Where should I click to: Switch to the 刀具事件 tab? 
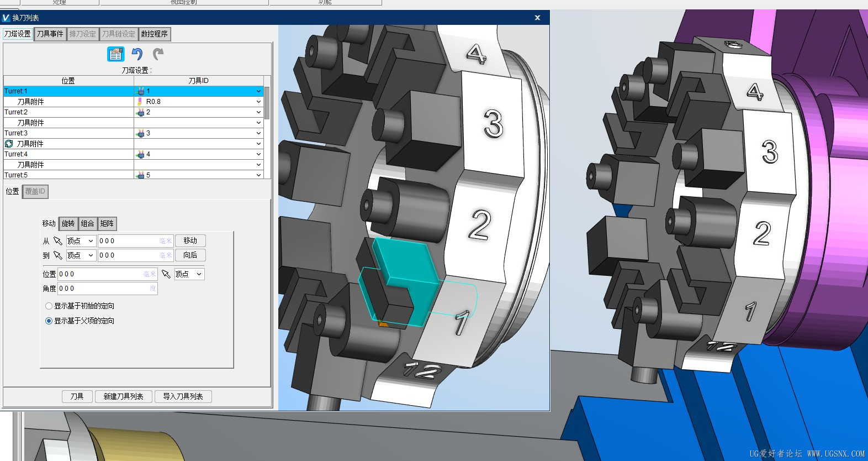pos(50,34)
